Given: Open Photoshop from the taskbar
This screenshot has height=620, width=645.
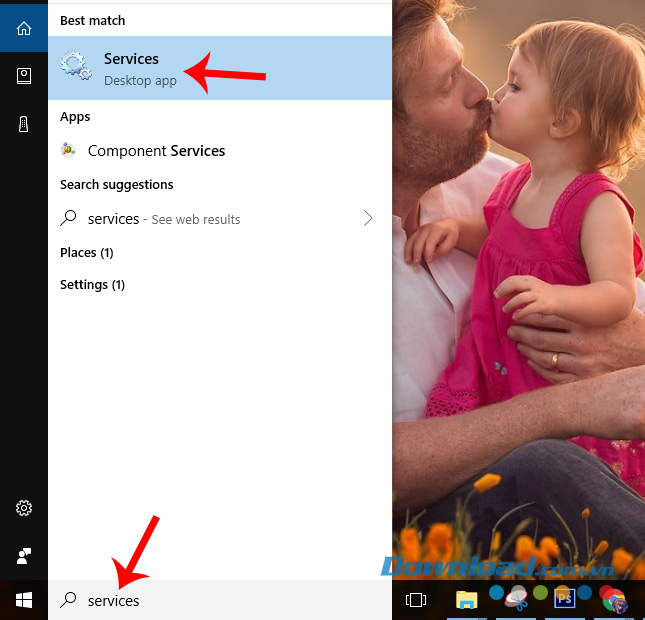Looking at the screenshot, I should point(564,599).
